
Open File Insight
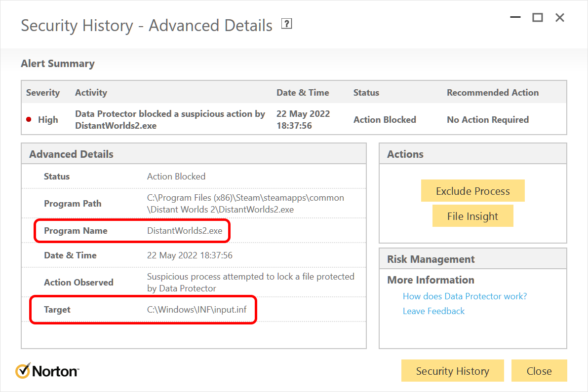pos(472,216)
